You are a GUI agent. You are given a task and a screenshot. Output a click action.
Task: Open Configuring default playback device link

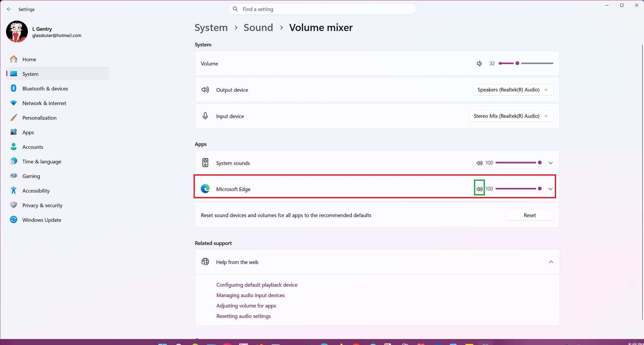(x=257, y=285)
